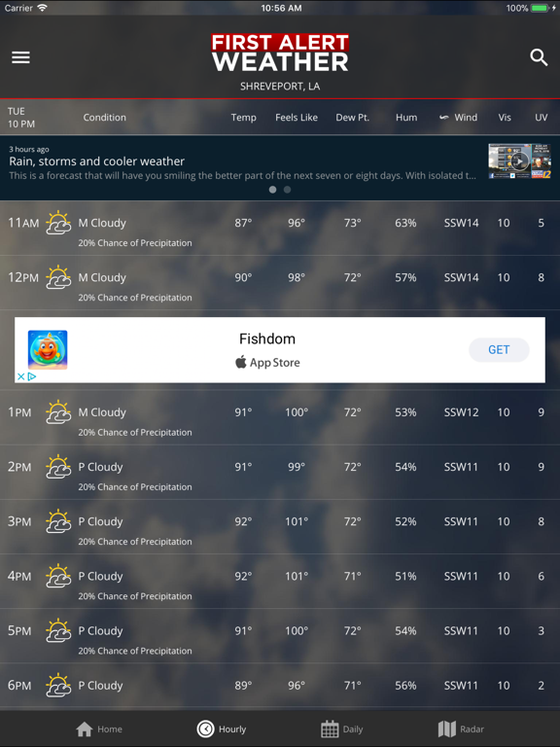The height and width of the screenshot is (747, 560).
Task: Tap the Fishdom ad title
Action: pyautogui.click(x=267, y=338)
